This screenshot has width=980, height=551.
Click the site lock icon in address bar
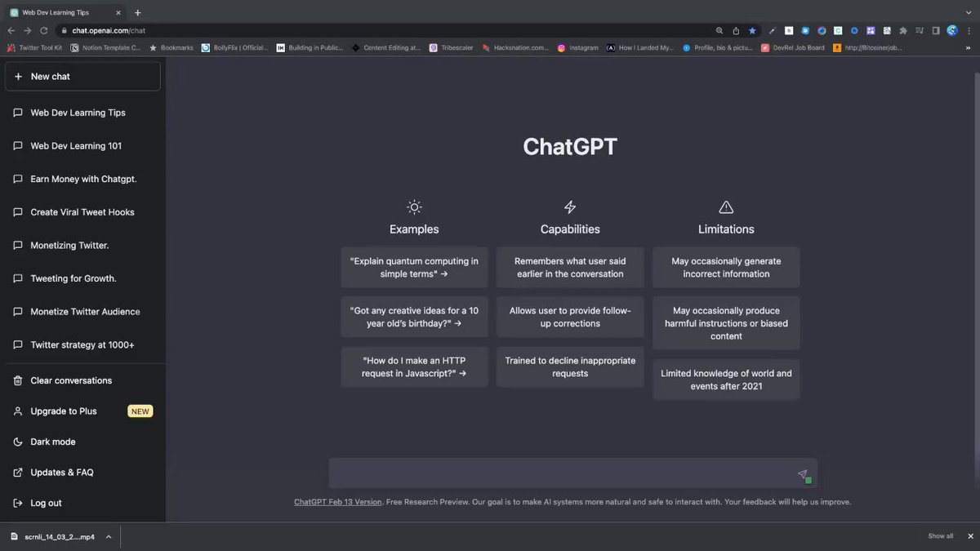tap(64, 30)
